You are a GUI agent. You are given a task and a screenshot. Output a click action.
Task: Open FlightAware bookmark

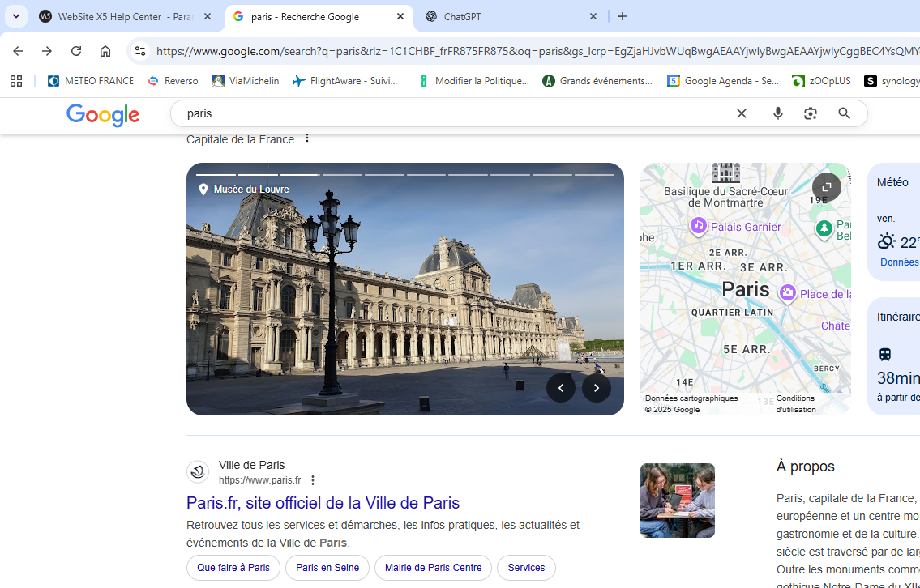345,81
